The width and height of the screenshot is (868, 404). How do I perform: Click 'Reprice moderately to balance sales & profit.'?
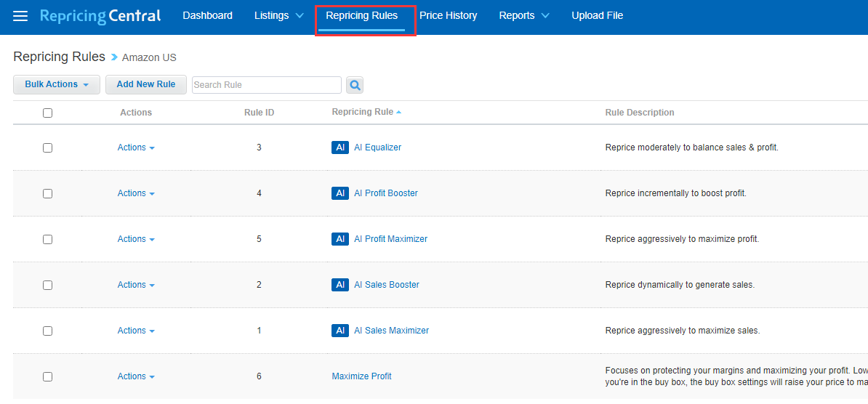pos(692,148)
